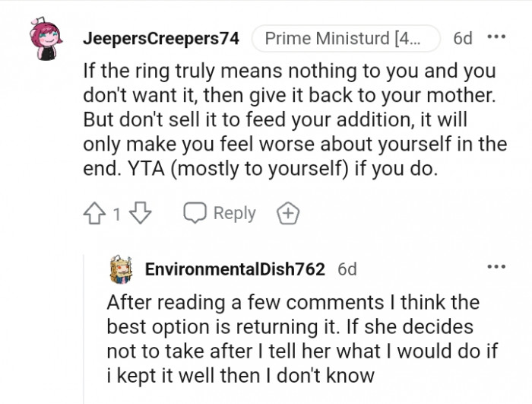This screenshot has height=404, width=532.
Task: Open JeepersCreepers74's avatar profile picture
Action: tap(46, 40)
